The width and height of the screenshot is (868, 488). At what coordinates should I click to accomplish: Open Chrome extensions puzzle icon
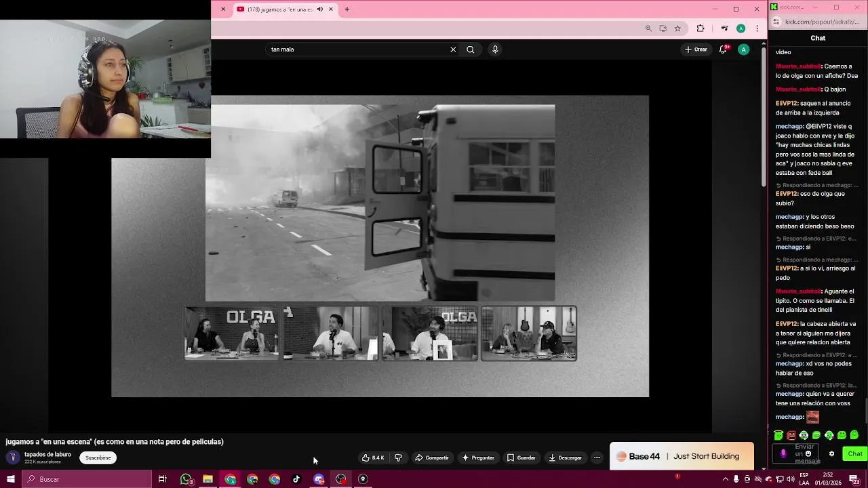click(x=701, y=28)
